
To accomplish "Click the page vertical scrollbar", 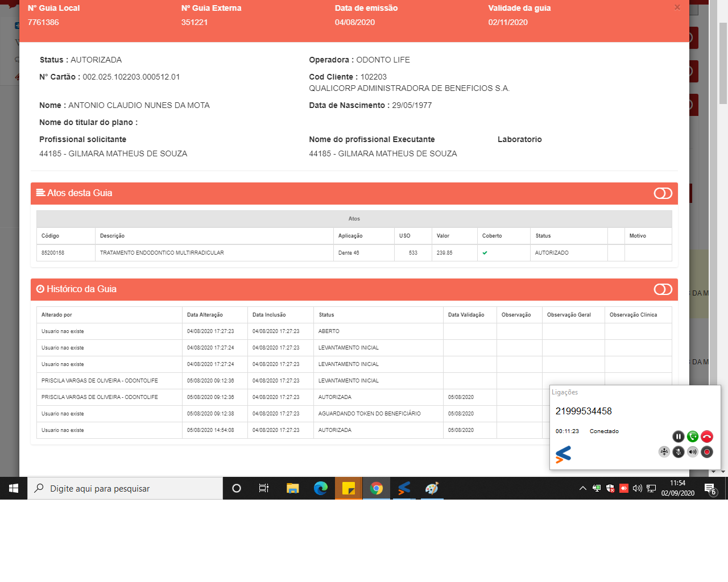I will pos(723,63).
